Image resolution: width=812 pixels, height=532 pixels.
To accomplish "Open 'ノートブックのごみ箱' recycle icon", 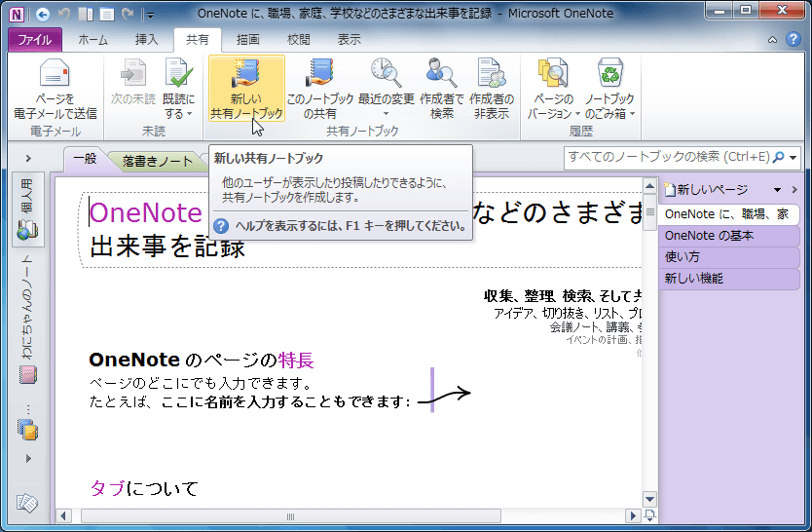I will pos(610,72).
